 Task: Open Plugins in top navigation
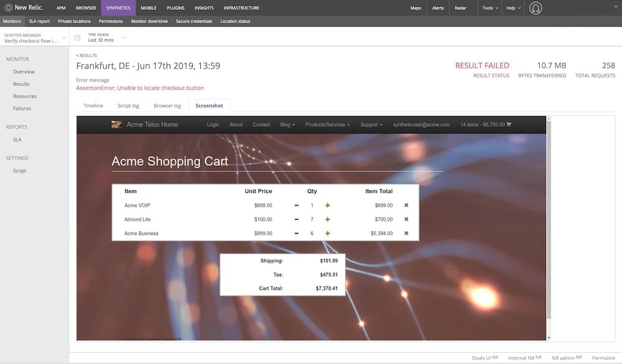[x=175, y=8]
